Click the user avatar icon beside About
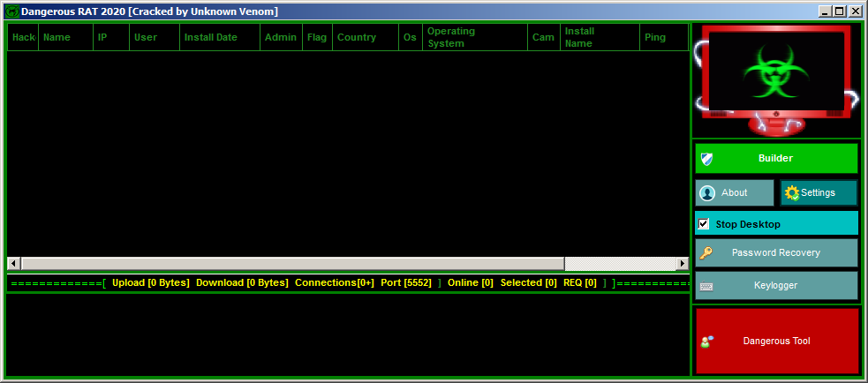This screenshot has height=383, width=868. (x=706, y=193)
